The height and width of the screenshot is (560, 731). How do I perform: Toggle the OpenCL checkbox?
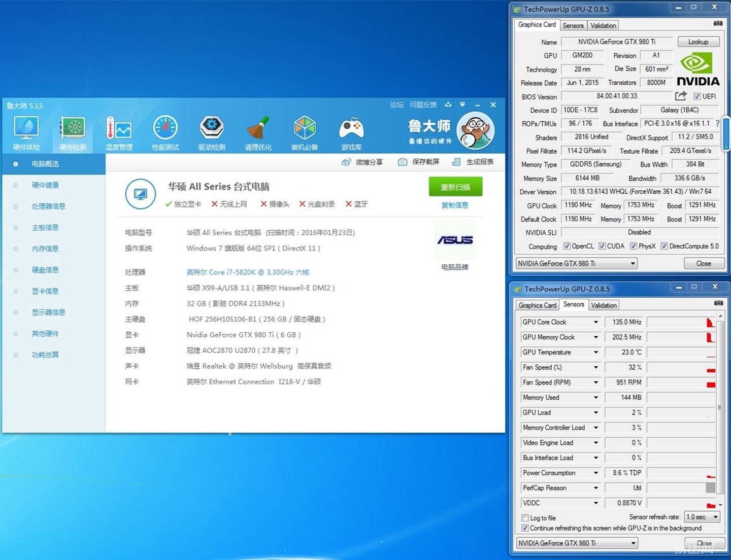567,246
